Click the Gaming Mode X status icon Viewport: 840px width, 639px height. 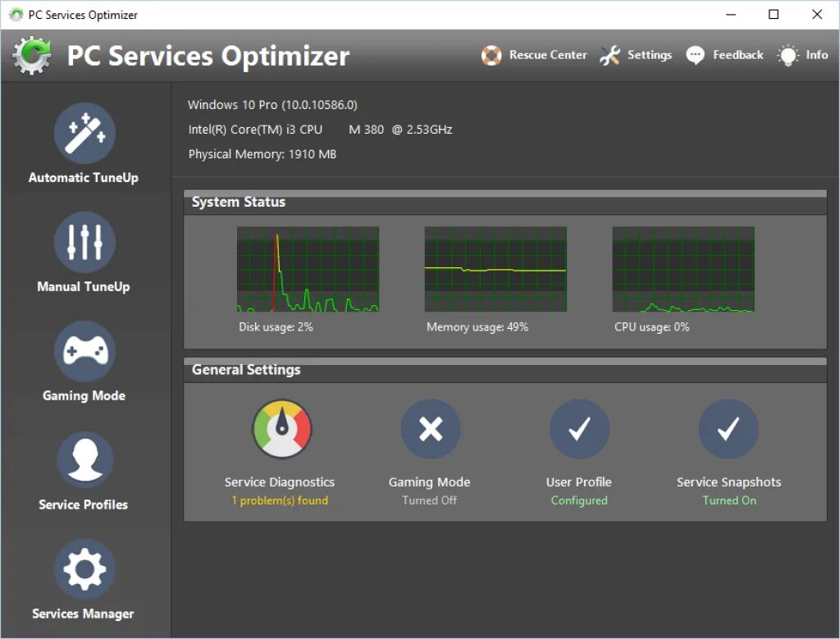pos(431,428)
